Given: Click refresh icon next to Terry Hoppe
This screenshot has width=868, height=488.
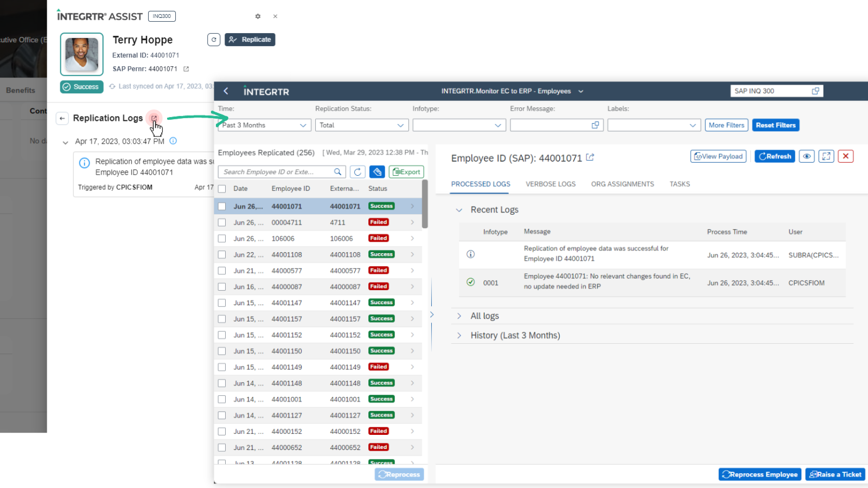Looking at the screenshot, I should pos(214,40).
